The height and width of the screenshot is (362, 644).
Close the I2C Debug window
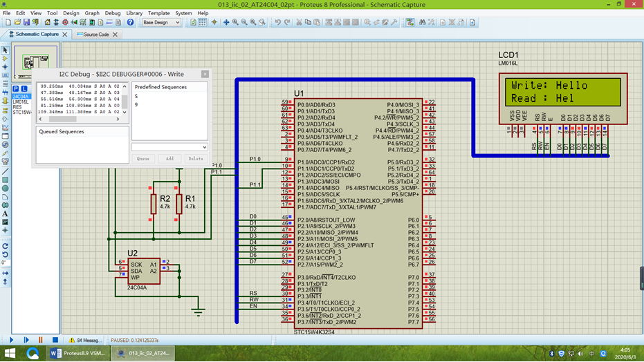point(205,74)
